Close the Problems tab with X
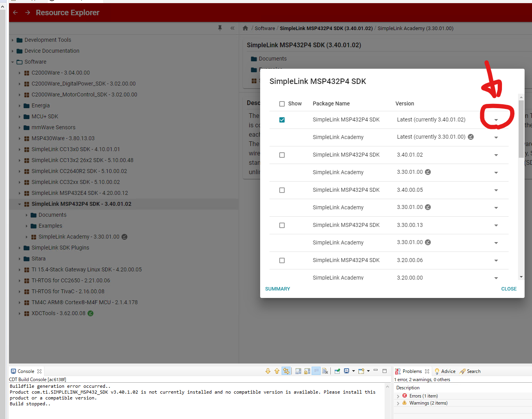The height and width of the screenshot is (419, 532). pyautogui.click(x=427, y=371)
